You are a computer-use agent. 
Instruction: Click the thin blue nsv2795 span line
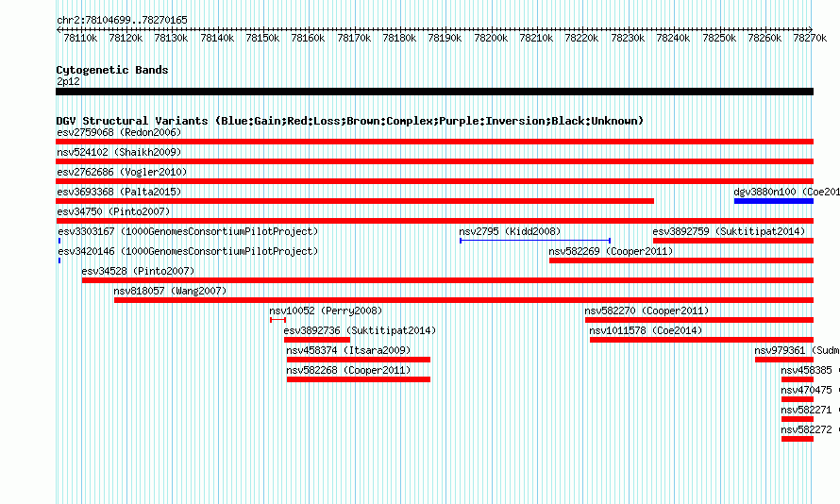pyautogui.click(x=535, y=241)
